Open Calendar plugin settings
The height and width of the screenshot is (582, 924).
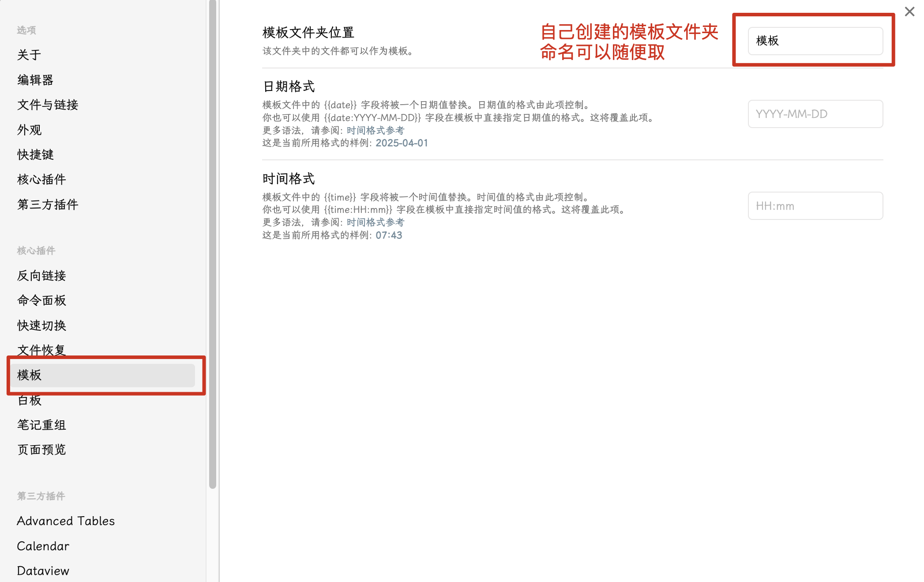43,546
